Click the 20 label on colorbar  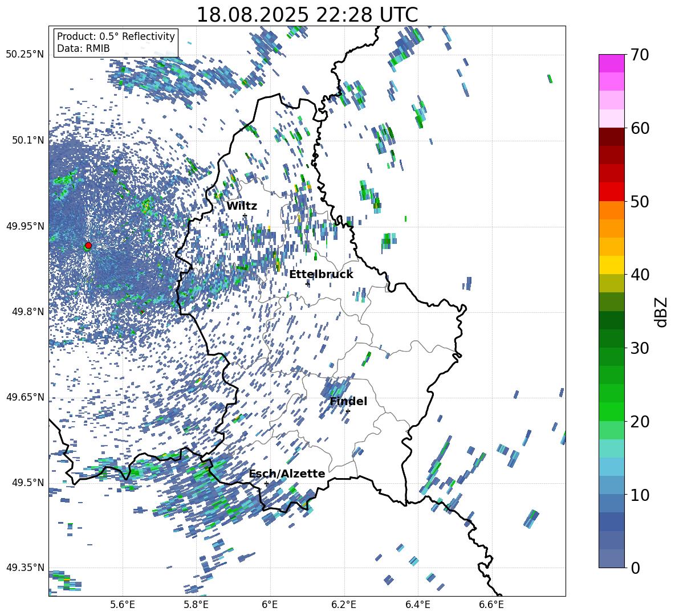pos(640,422)
